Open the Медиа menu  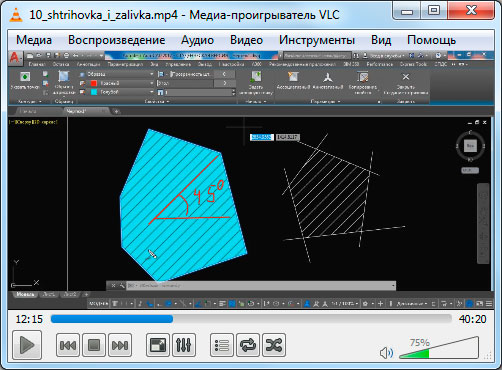click(34, 40)
